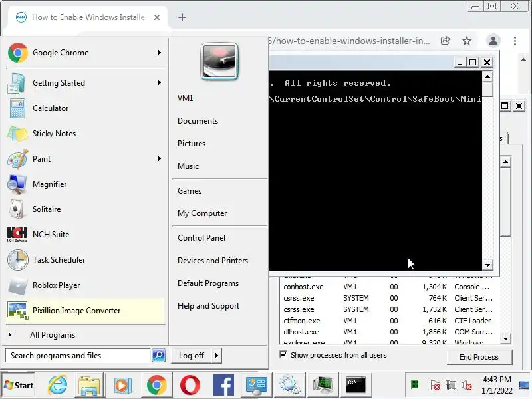Click the search magnifier button
Image resolution: width=532 pixels, height=399 pixels.
158,356
